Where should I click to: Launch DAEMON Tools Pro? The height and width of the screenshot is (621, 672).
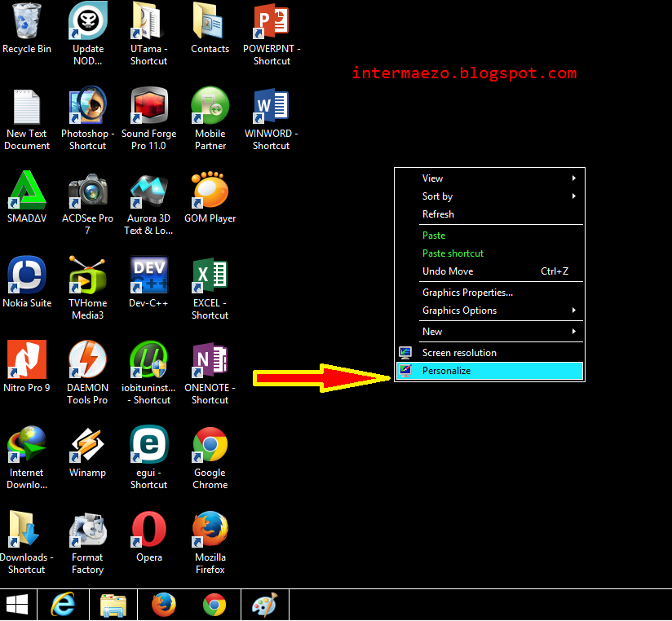pyautogui.click(x=87, y=360)
